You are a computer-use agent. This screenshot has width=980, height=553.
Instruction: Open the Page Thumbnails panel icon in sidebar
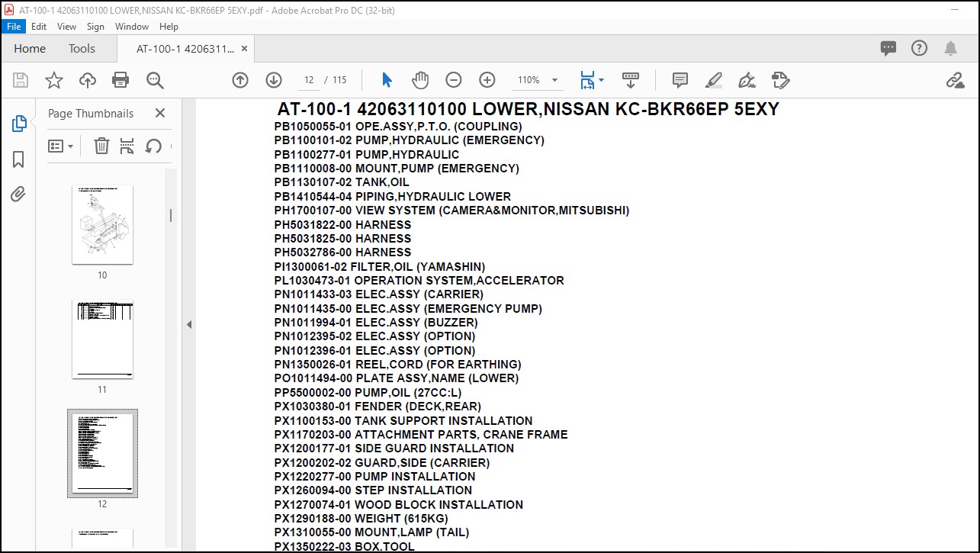19,124
